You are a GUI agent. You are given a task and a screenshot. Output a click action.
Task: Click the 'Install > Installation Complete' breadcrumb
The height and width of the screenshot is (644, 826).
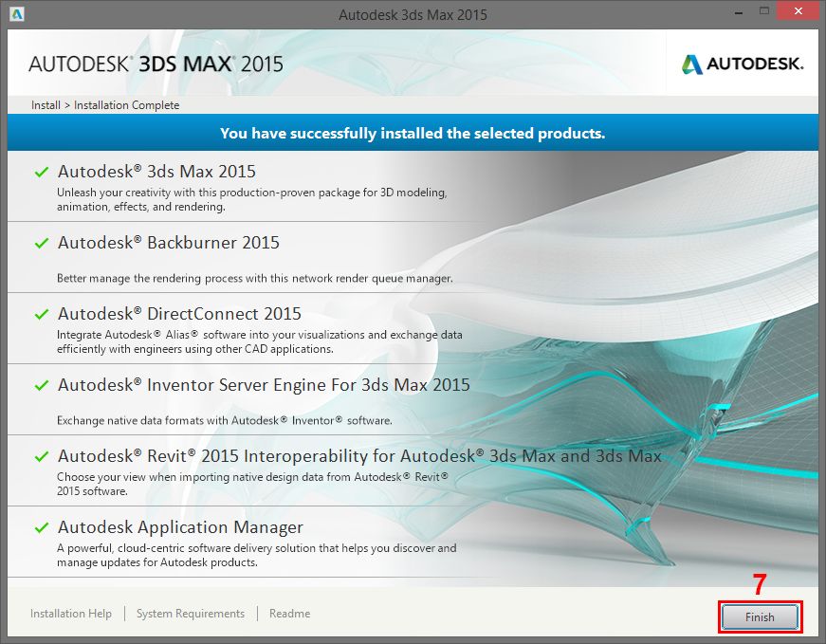pos(105,105)
